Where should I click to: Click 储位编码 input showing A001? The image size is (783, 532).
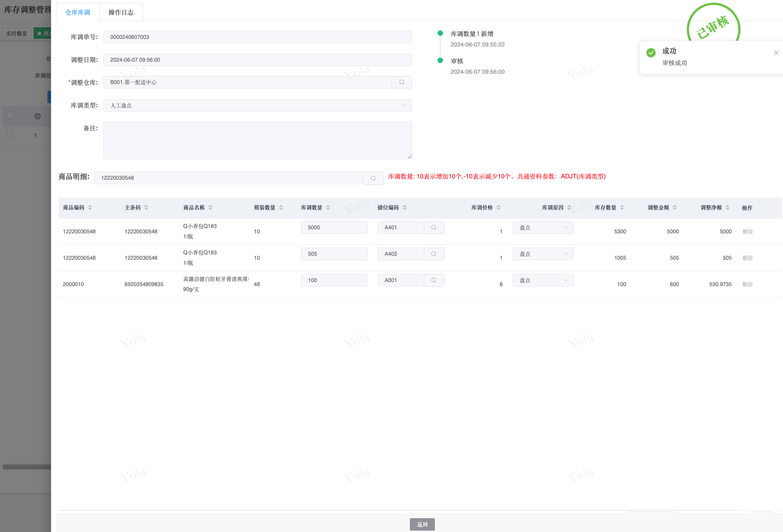coord(401,280)
